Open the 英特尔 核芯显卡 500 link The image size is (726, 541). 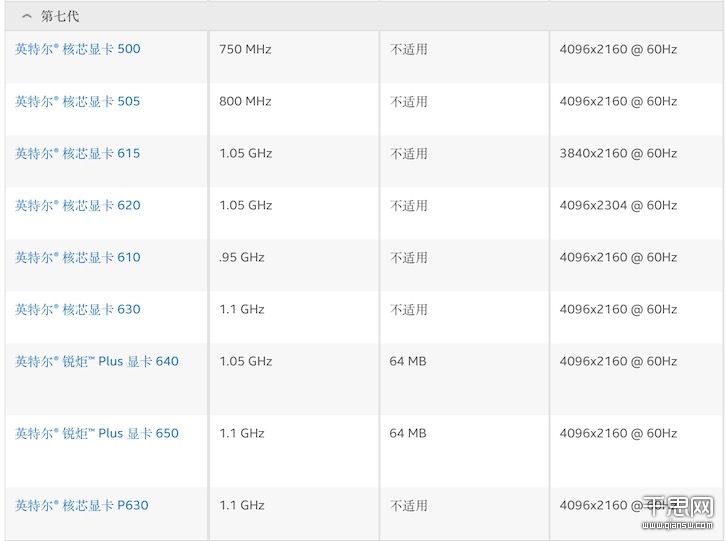tap(78, 49)
